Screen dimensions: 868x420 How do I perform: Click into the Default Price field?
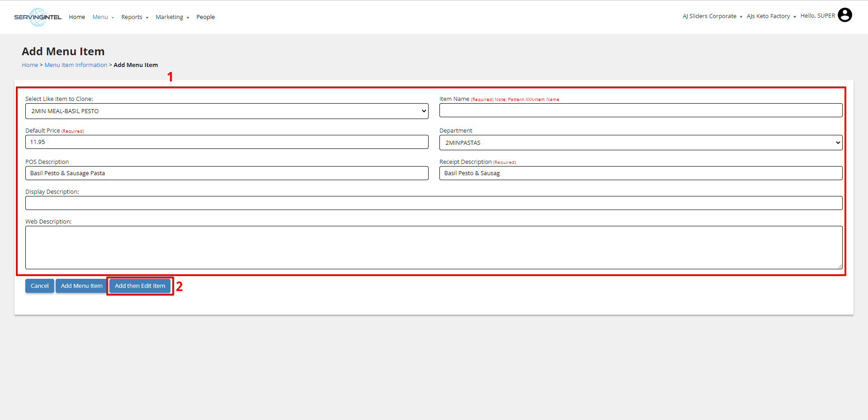click(x=226, y=142)
